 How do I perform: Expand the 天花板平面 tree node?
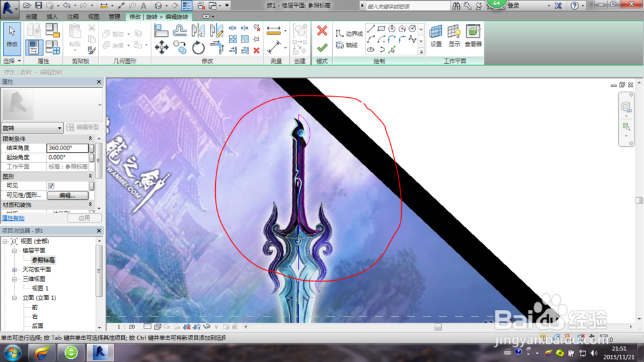tap(14, 269)
